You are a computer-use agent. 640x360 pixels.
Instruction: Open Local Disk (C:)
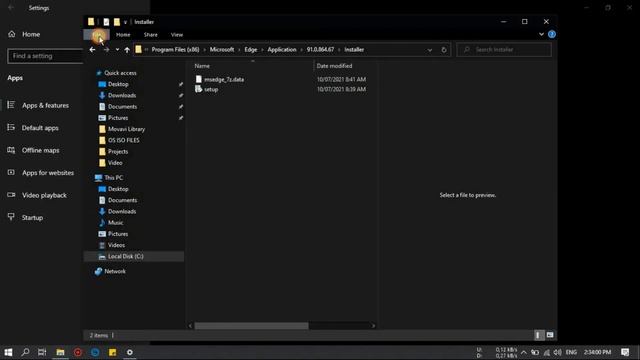[x=125, y=256]
